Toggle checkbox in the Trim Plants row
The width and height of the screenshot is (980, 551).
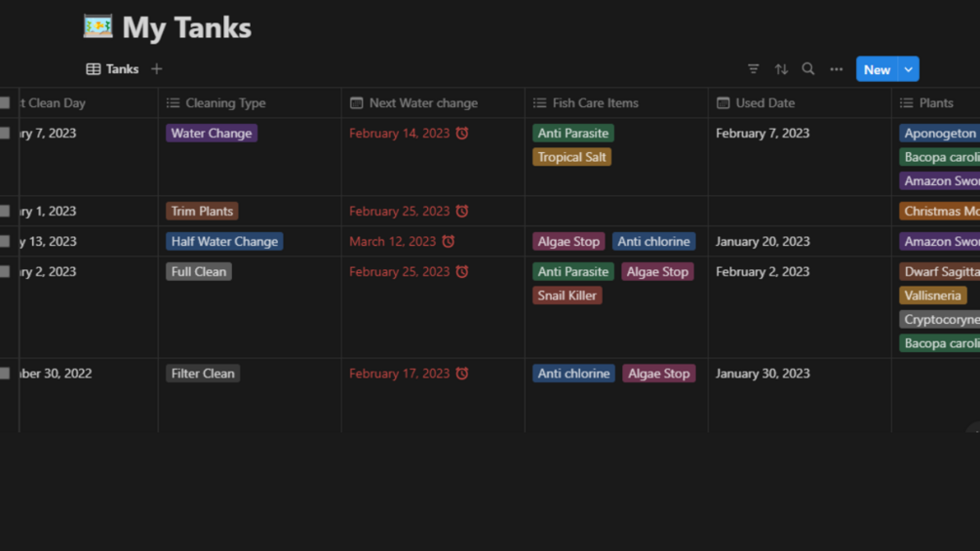click(x=5, y=212)
